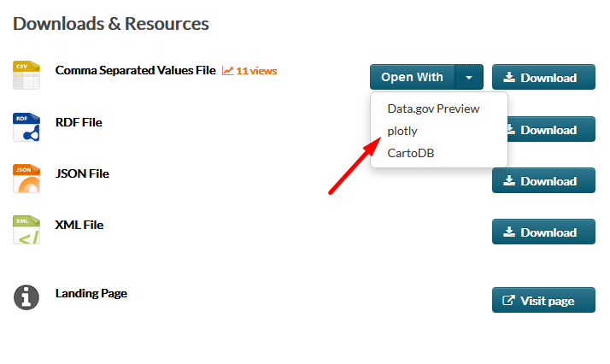Open the Comma Separated Values File link
Image resolution: width=610 pixels, height=364 pixels.
(135, 70)
